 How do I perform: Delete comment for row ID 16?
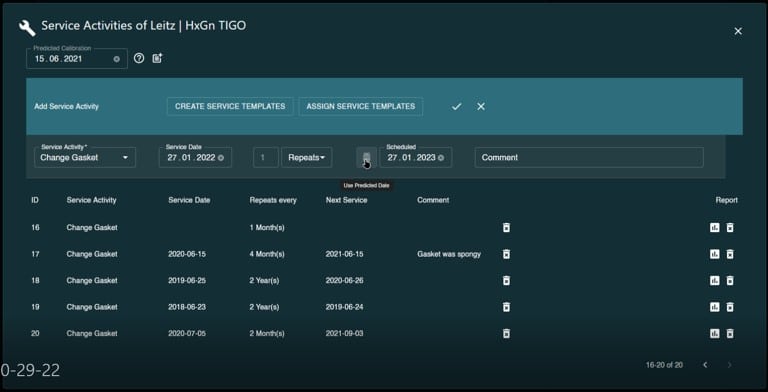506,227
